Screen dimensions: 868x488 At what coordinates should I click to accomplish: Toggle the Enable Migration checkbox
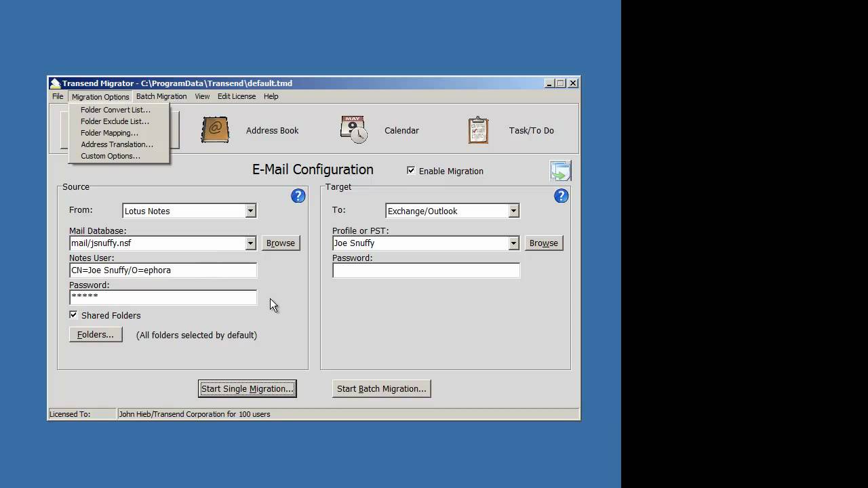[x=411, y=171]
